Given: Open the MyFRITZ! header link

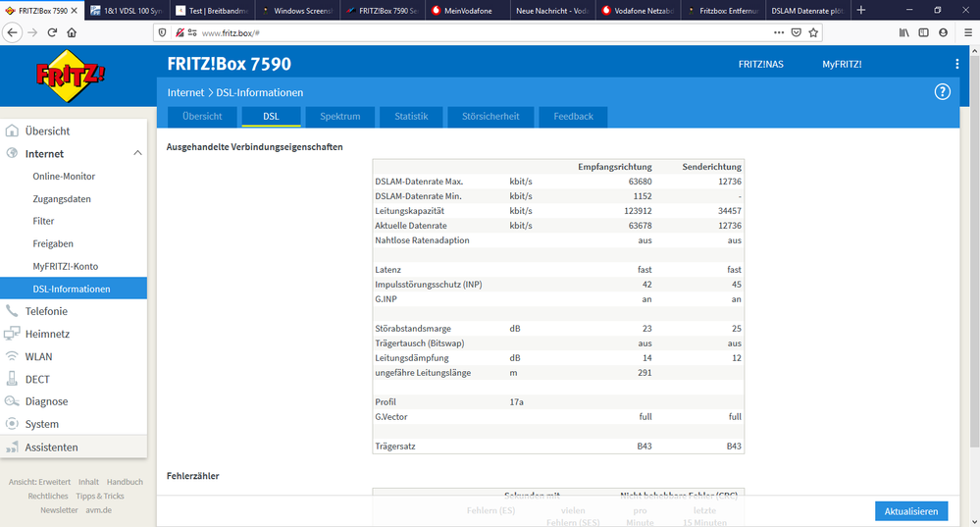Looking at the screenshot, I should click(x=842, y=64).
